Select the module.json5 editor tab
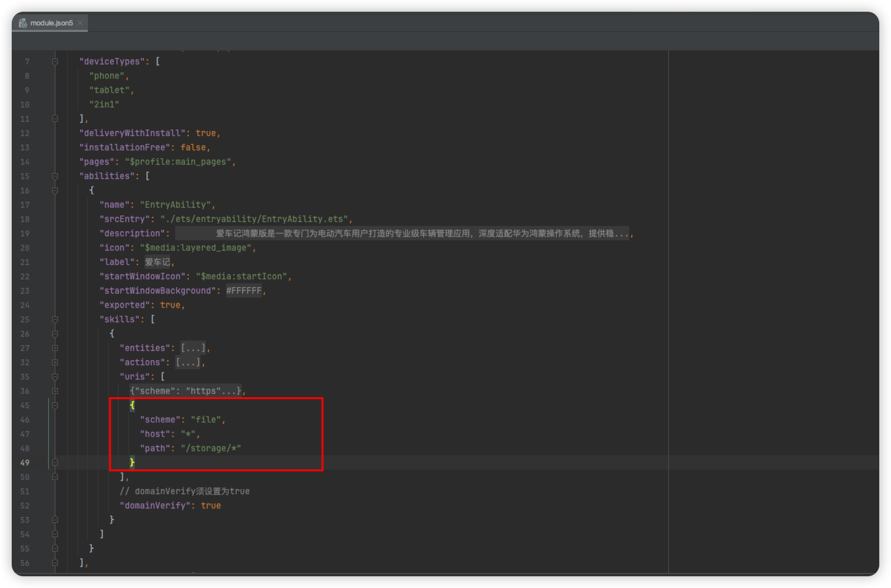This screenshot has height=588, width=891. [x=51, y=23]
